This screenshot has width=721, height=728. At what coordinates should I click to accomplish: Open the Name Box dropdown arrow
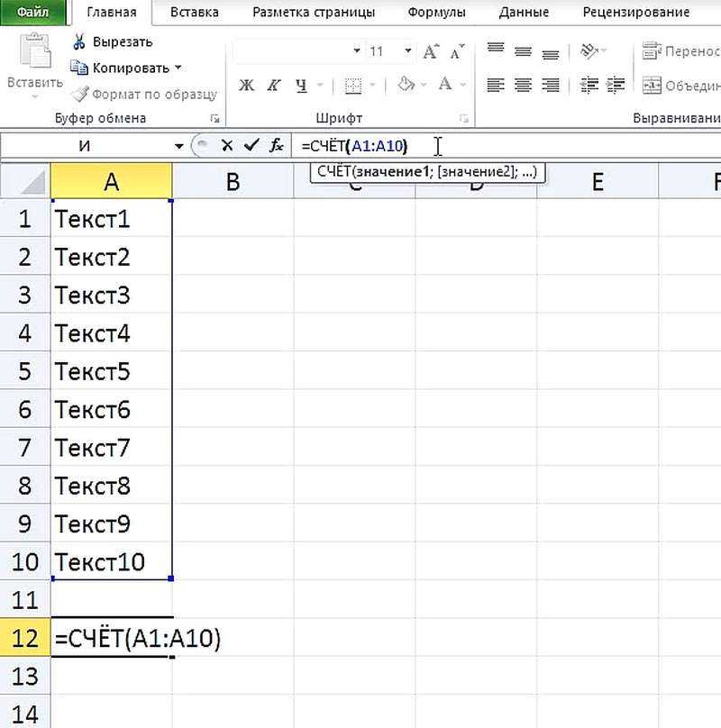tap(178, 146)
